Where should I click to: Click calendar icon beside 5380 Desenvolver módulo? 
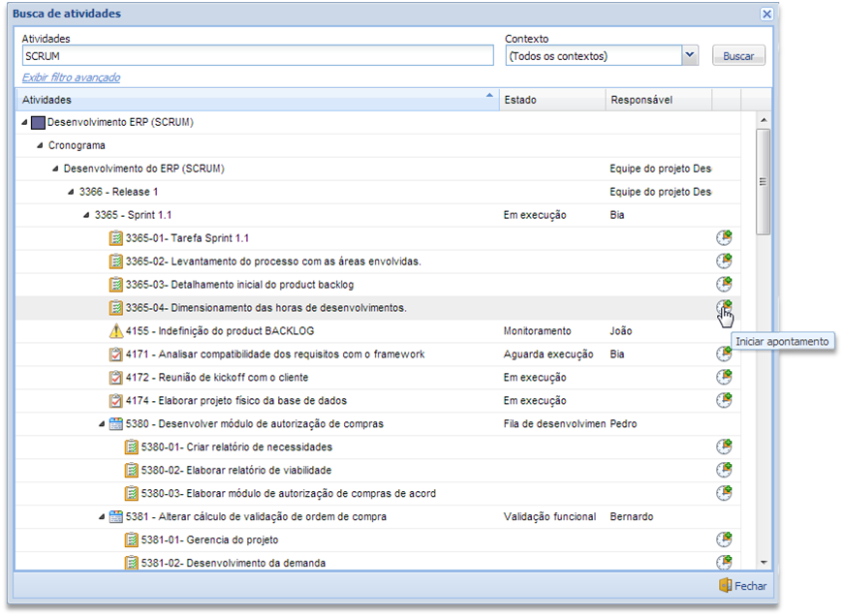click(x=115, y=423)
